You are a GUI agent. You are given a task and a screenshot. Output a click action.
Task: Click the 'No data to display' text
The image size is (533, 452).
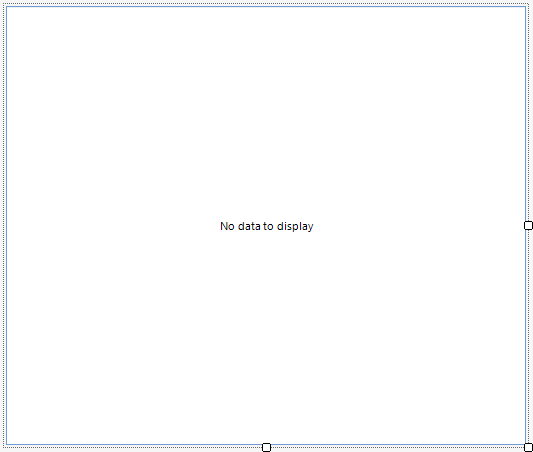(x=266, y=226)
